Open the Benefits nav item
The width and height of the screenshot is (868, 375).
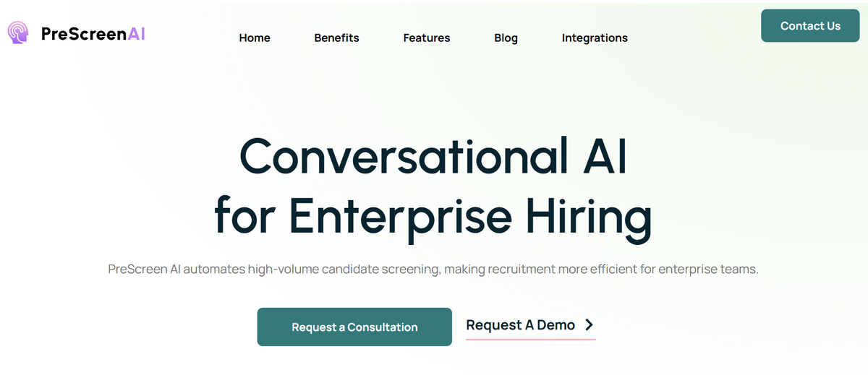(336, 38)
